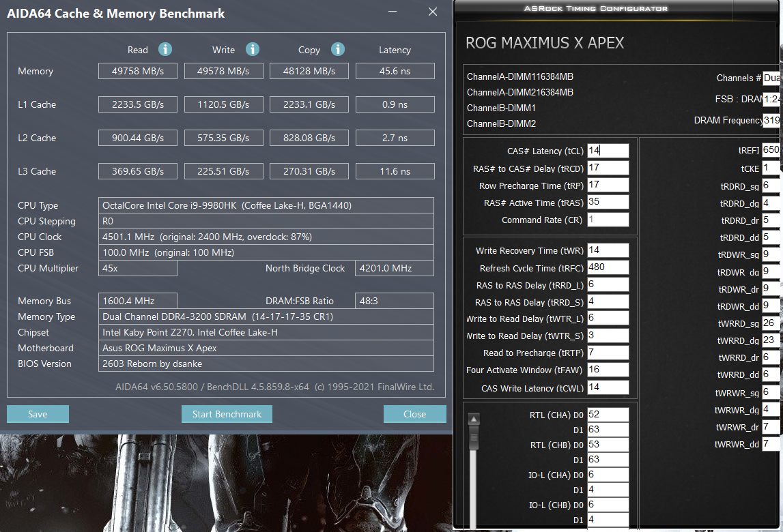The image size is (783, 532).
Task: Click the vertical scrollbar thumb in Timing Configurator
Action: pos(473,439)
